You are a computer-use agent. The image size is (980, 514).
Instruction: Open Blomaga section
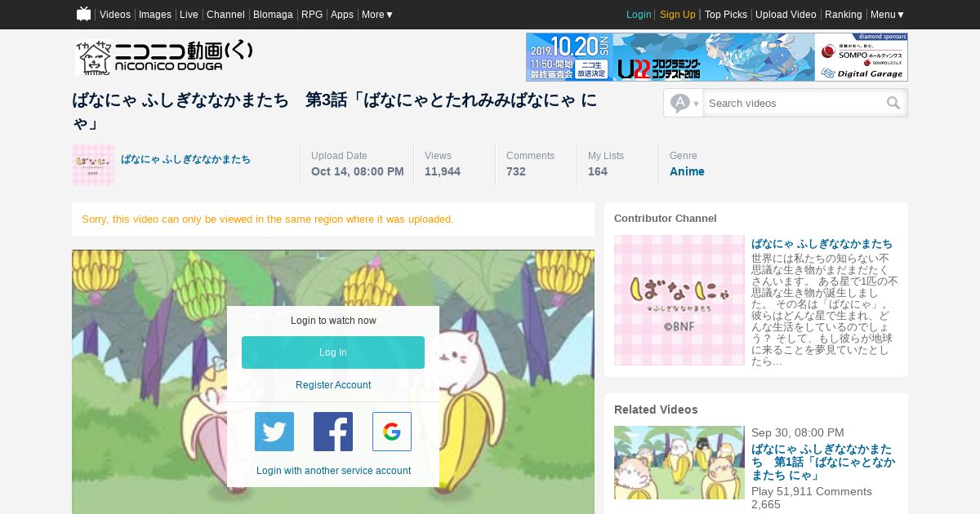(273, 15)
